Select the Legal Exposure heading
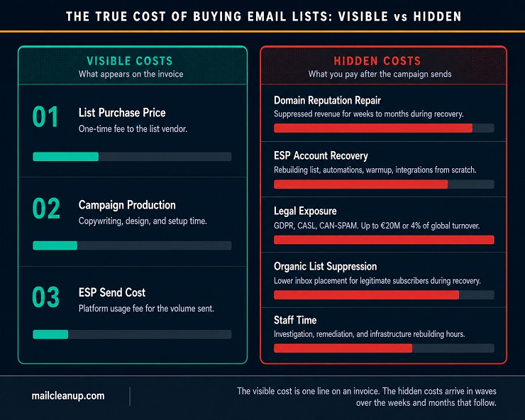This screenshot has width=525, height=420. click(305, 211)
